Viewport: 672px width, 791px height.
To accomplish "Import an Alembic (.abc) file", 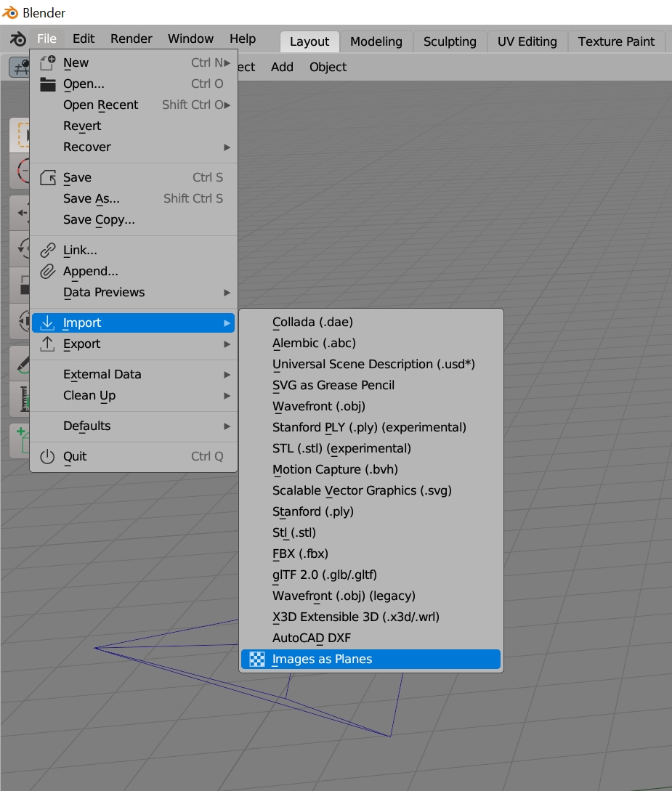I will pyautogui.click(x=371, y=343).
